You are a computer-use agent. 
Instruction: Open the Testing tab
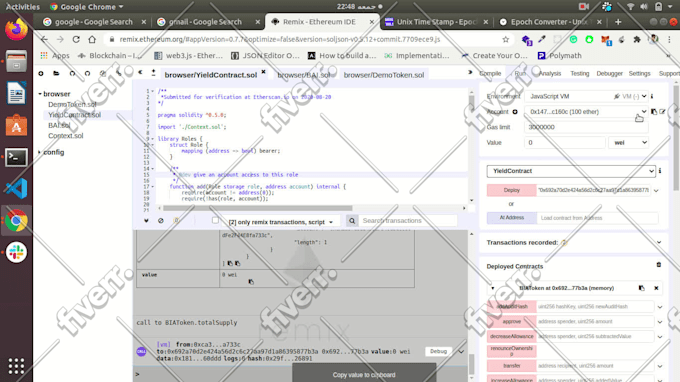pyautogui.click(x=579, y=73)
